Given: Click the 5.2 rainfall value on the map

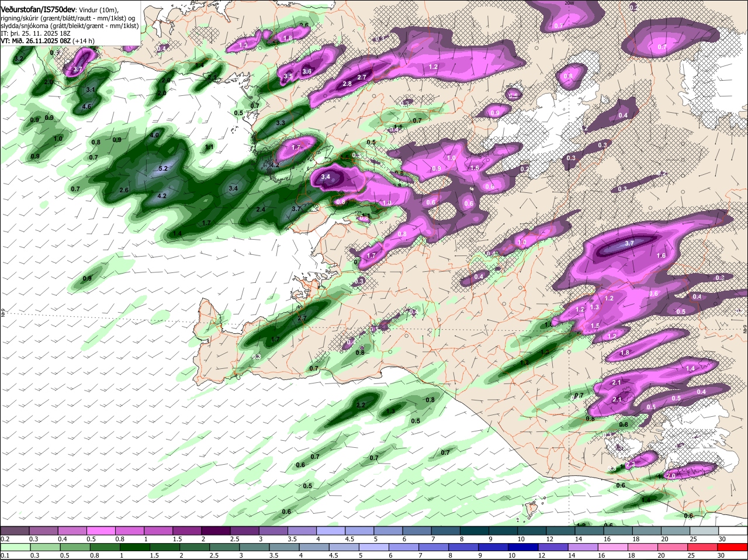Looking at the screenshot, I should (163, 168).
